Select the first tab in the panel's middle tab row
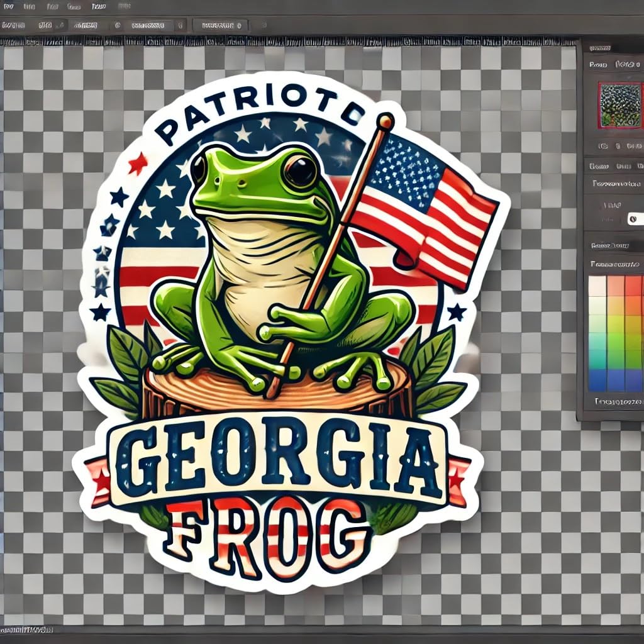The image size is (644, 644). (x=598, y=167)
